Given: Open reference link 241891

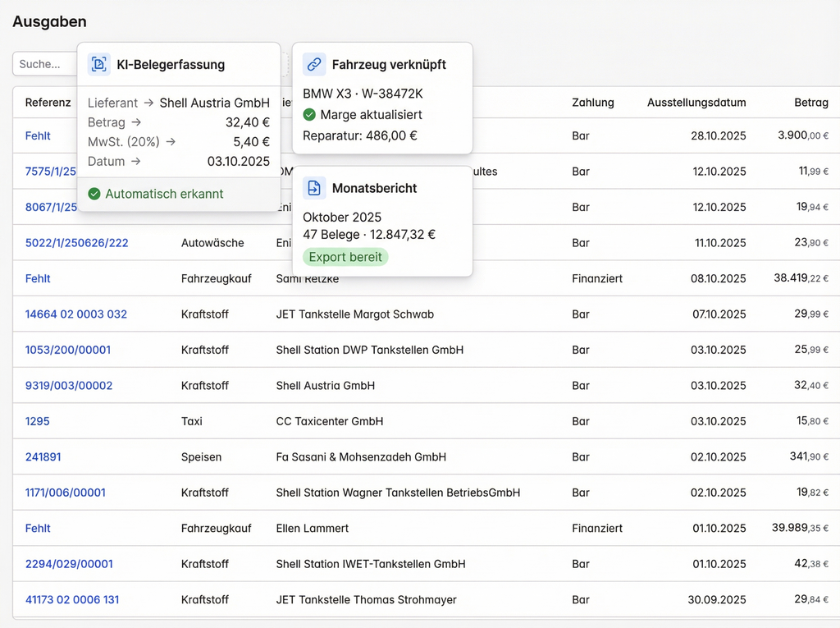Looking at the screenshot, I should click(43, 457).
